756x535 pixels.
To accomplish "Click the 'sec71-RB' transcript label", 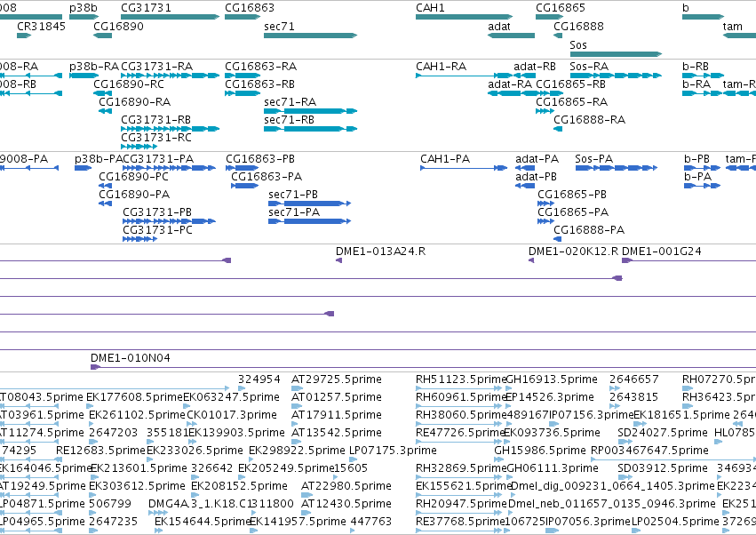I will tap(289, 120).
